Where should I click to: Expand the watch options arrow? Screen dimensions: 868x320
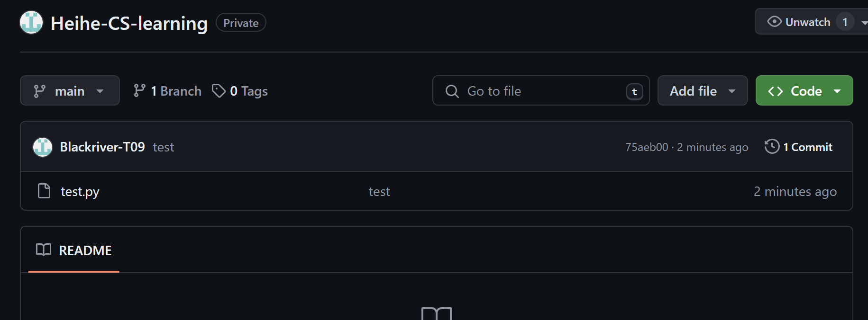864,22
